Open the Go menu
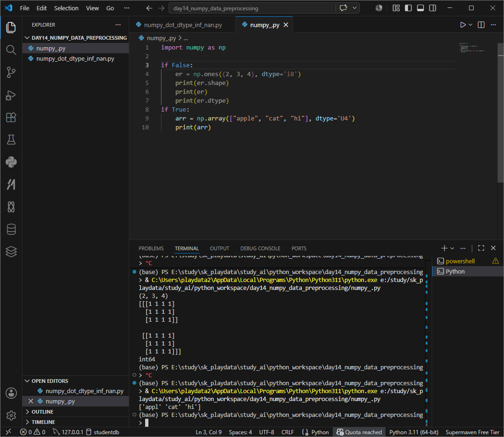This screenshot has height=437, width=504. click(x=110, y=8)
